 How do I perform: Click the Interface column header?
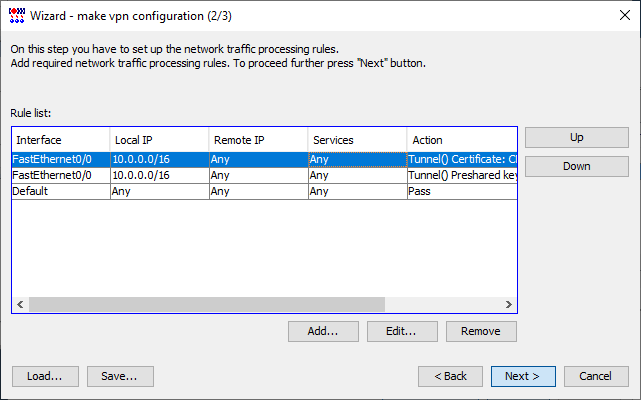61,140
